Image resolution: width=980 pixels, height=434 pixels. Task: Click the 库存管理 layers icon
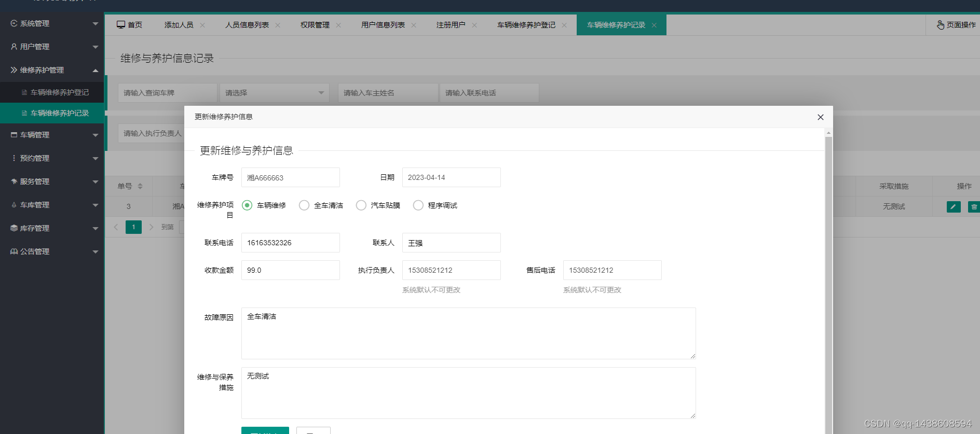pyautogui.click(x=14, y=228)
